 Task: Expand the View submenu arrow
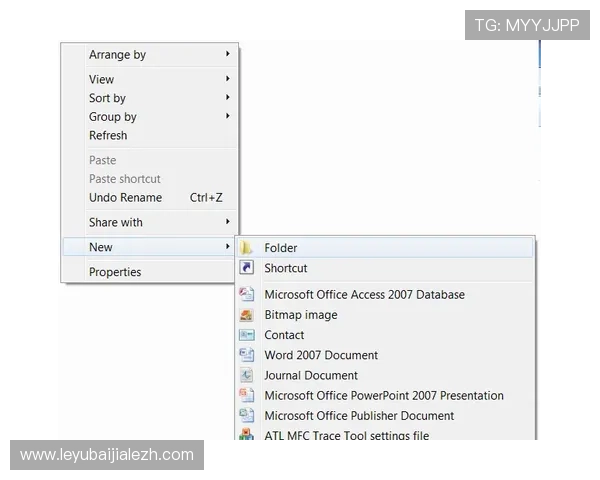[228, 79]
